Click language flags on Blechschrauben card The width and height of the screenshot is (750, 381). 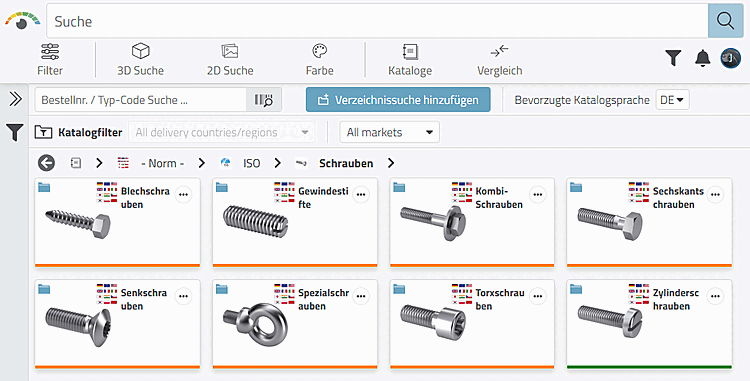[x=107, y=192]
